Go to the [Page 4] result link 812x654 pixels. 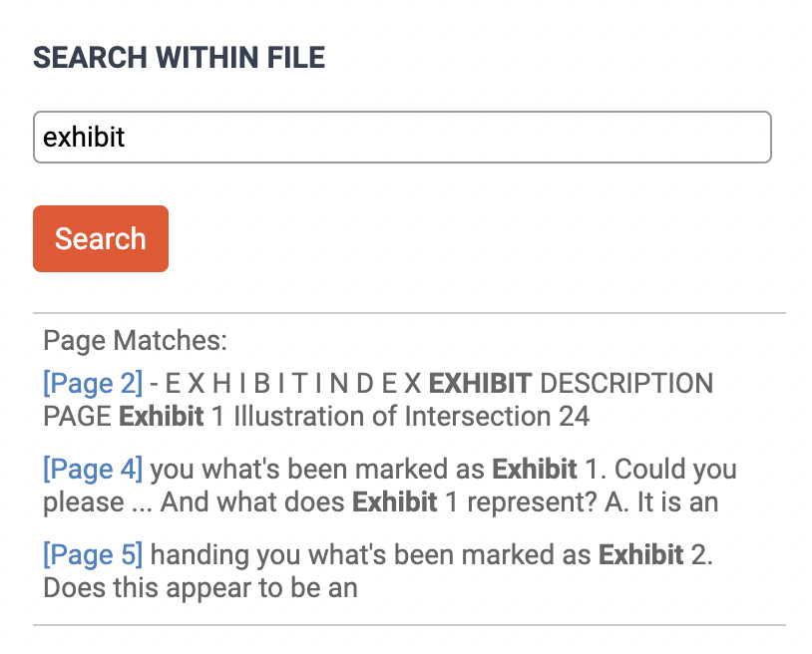pyautogui.click(x=93, y=468)
